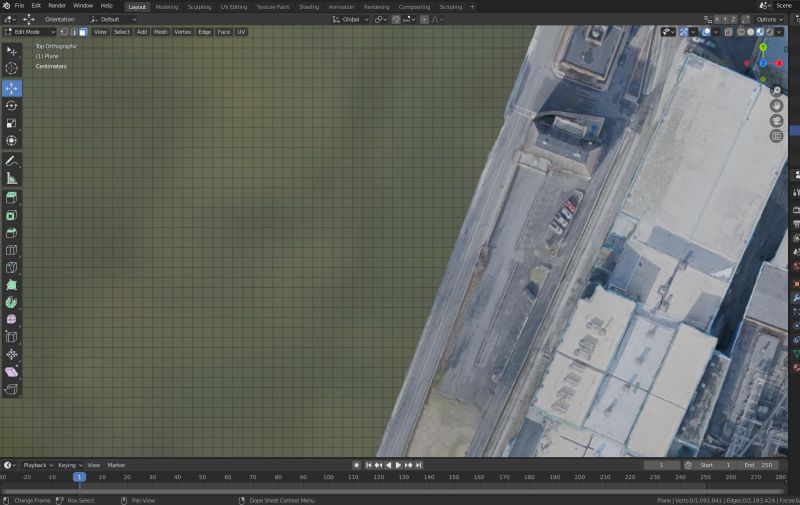Toggle Z axis mirror button
Image resolution: width=800 pixels, height=505 pixels.
click(734, 19)
